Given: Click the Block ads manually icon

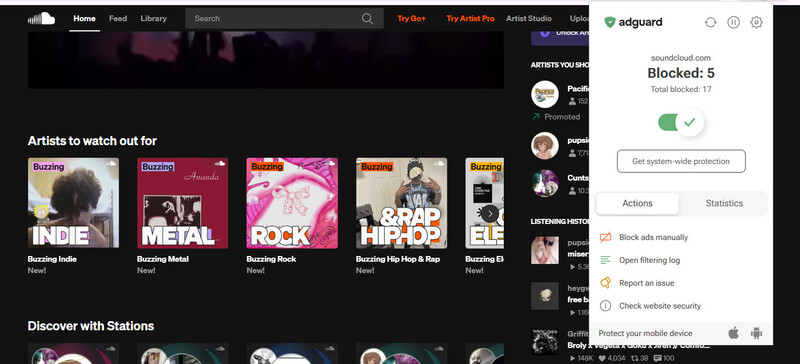Looking at the screenshot, I should pyautogui.click(x=606, y=237).
